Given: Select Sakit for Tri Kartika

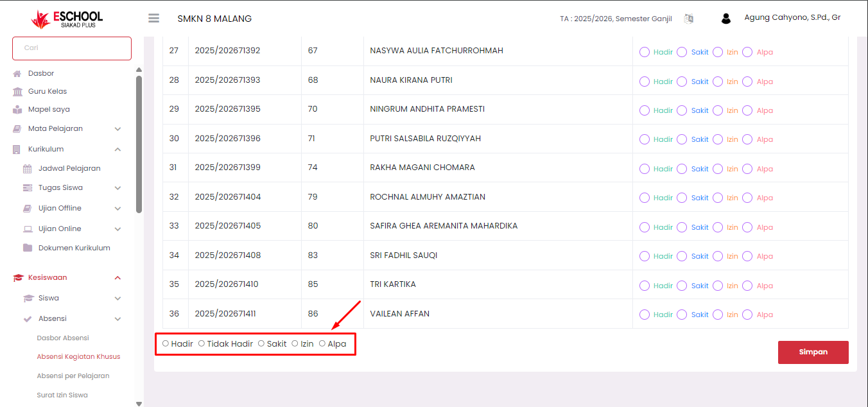Looking at the screenshot, I should tap(682, 286).
